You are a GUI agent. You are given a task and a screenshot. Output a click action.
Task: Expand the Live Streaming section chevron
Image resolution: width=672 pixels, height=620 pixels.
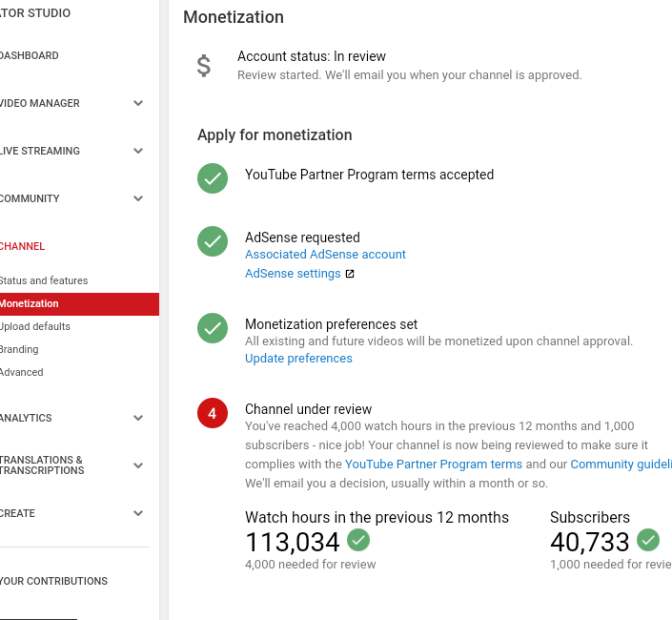(x=138, y=151)
